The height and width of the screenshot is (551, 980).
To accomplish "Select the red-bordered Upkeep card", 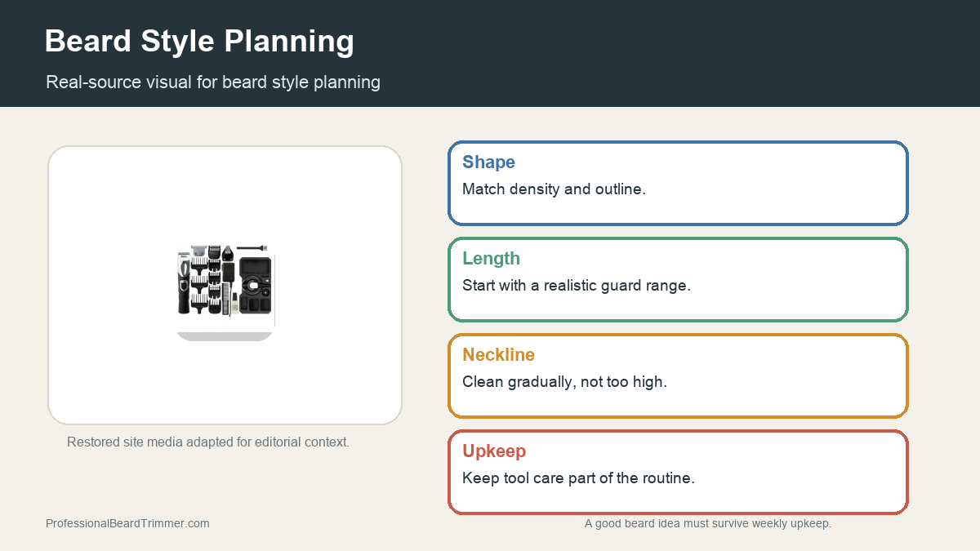I will (678, 472).
